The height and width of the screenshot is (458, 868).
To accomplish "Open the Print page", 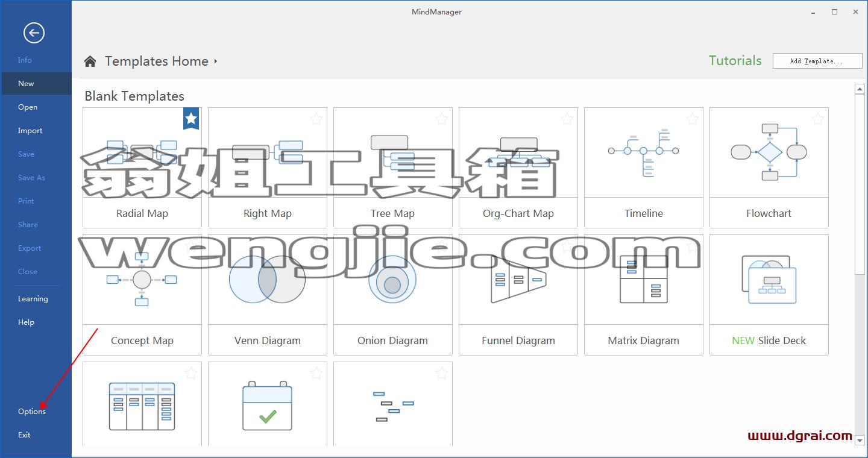I will 36,201.
